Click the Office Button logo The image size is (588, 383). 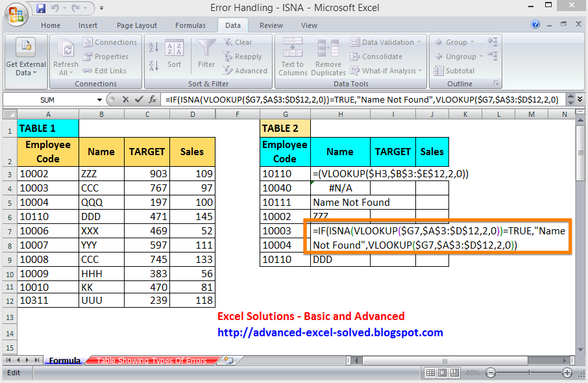[x=16, y=15]
